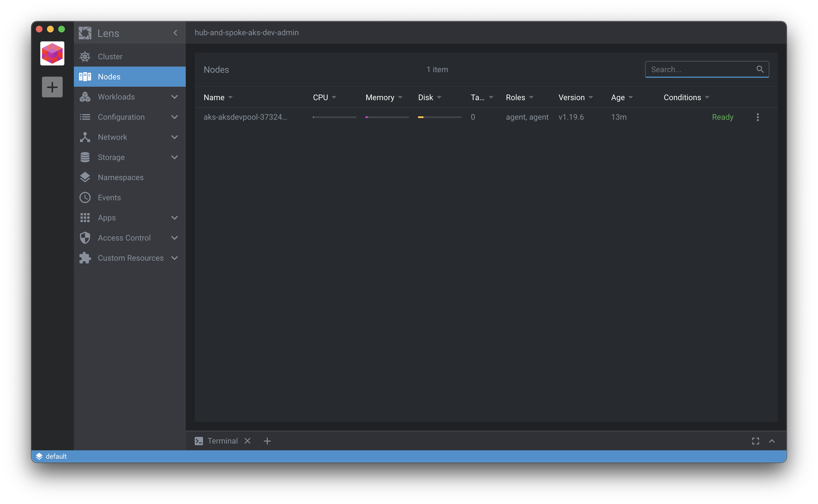Select the Custom Resources icon in sidebar
The image size is (818, 504).
point(85,258)
